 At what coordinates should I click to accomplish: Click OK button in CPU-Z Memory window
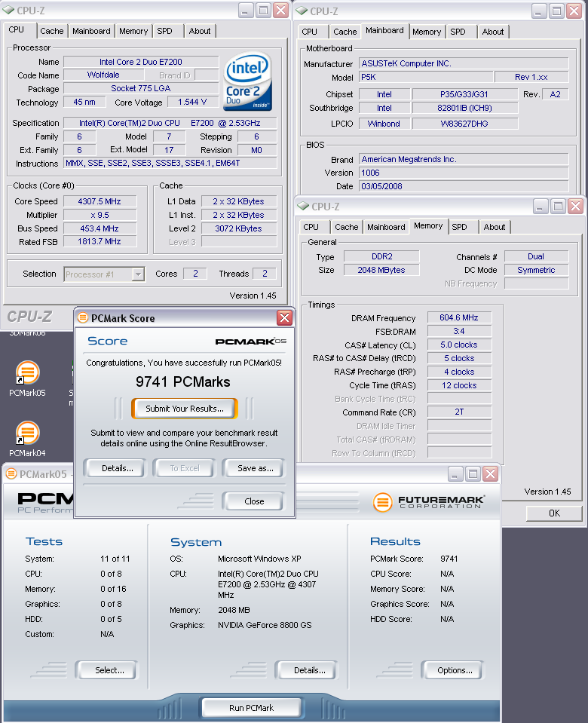pyautogui.click(x=554, y=513)
